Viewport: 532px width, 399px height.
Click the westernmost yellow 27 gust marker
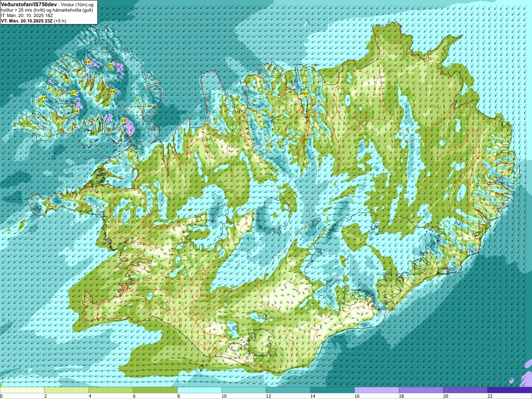click(43, 98)
